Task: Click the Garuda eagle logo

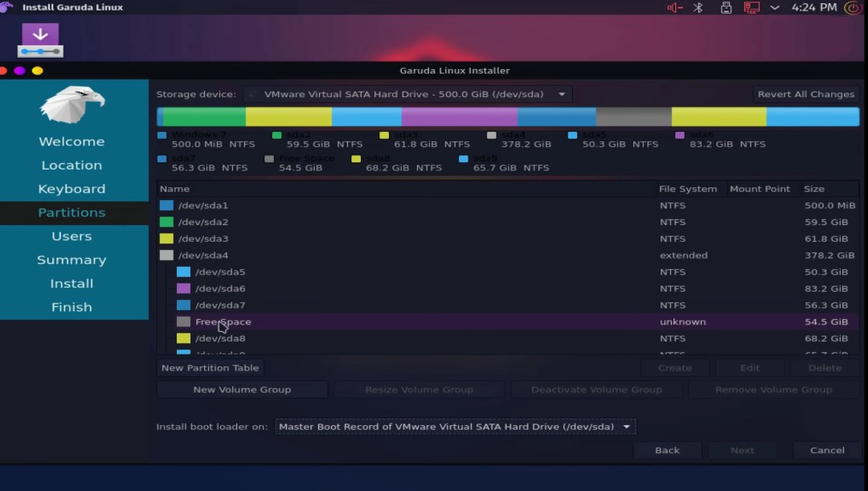Action: 72,104
